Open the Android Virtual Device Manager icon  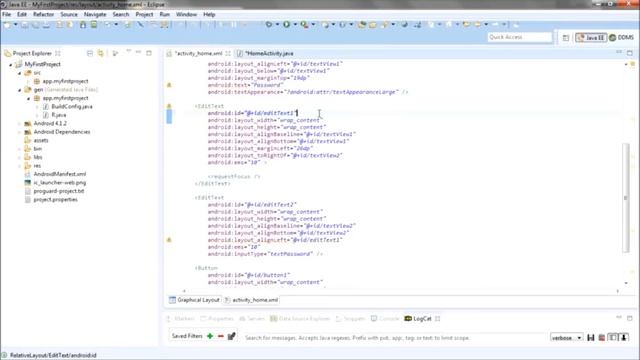(x=94, y=25)
